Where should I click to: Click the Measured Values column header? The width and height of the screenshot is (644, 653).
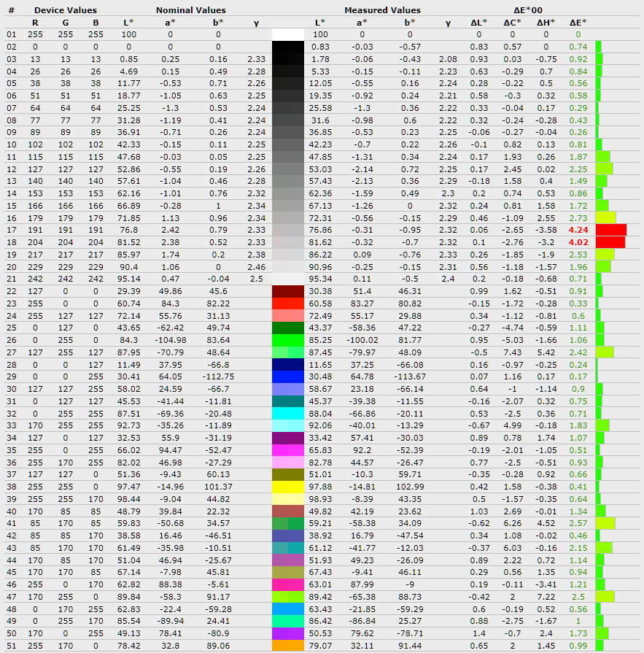click(382, 10)
